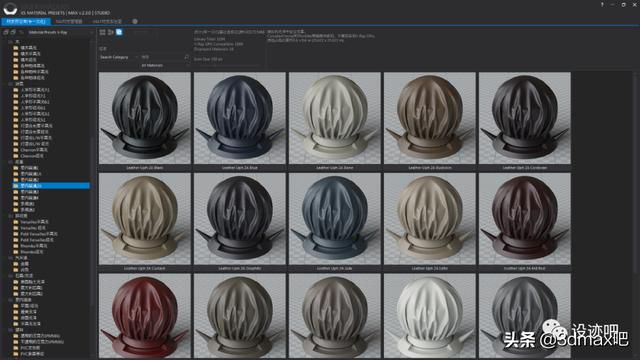Image resolution: width=640 pixels, height=360 pixels.
Task: Select the red leather material thumbnail
Action: point(144,316)
